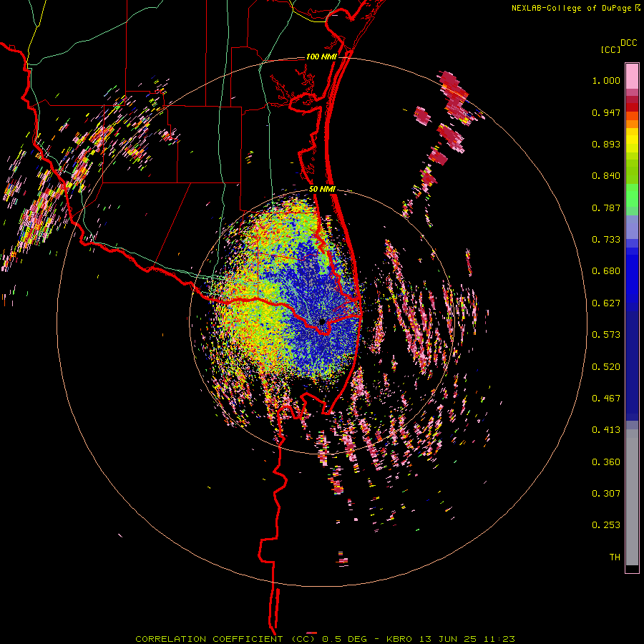Viewport: 644px width, 644px height.
Task: Select the 0.627 scale value
Action: coord(606,303)
